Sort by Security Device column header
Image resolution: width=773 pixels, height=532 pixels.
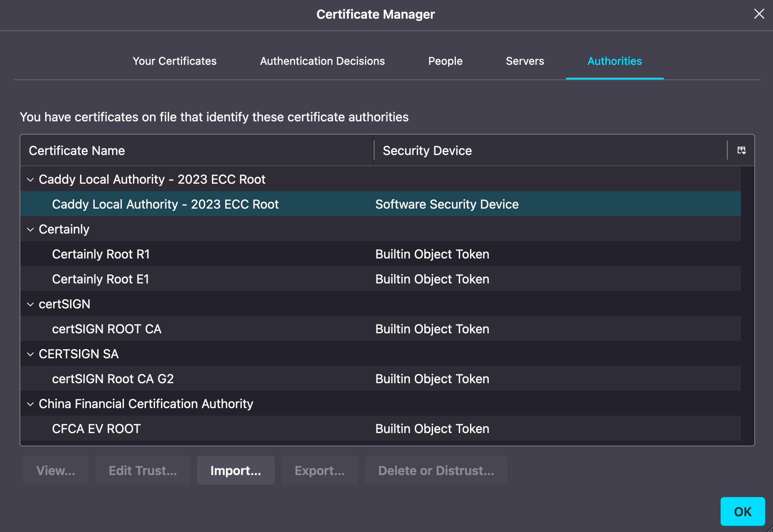pos(427,150)
